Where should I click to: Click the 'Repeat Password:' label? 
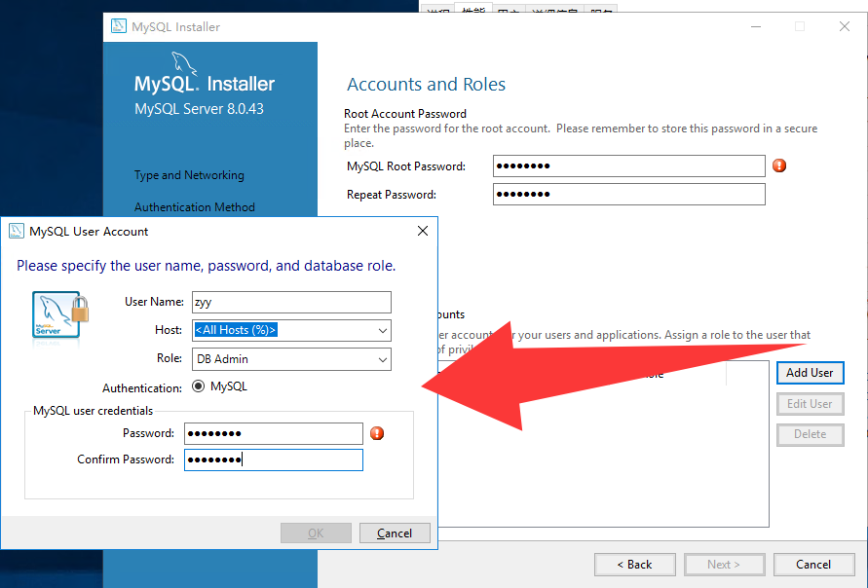pyautogui.click(x=392, y=194)
